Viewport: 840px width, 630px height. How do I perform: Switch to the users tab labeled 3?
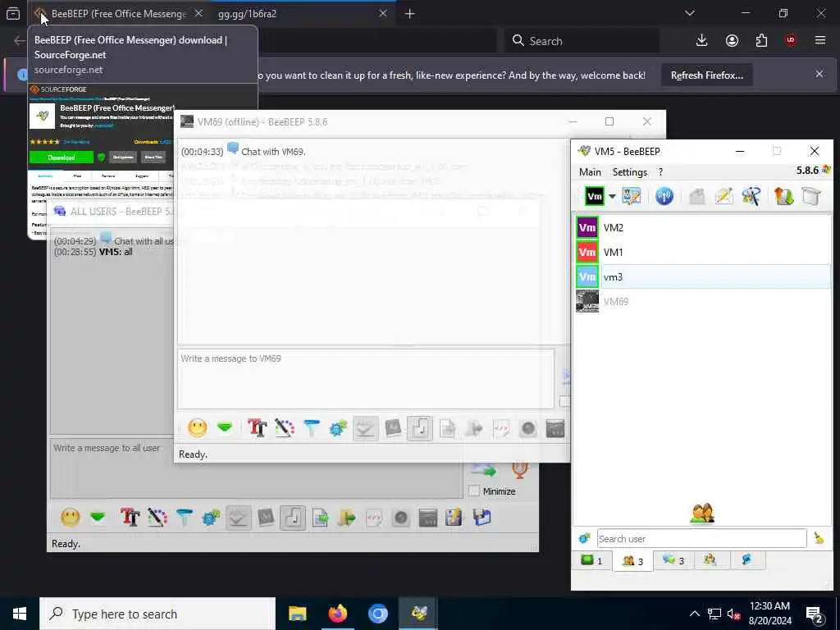point(632,561)
